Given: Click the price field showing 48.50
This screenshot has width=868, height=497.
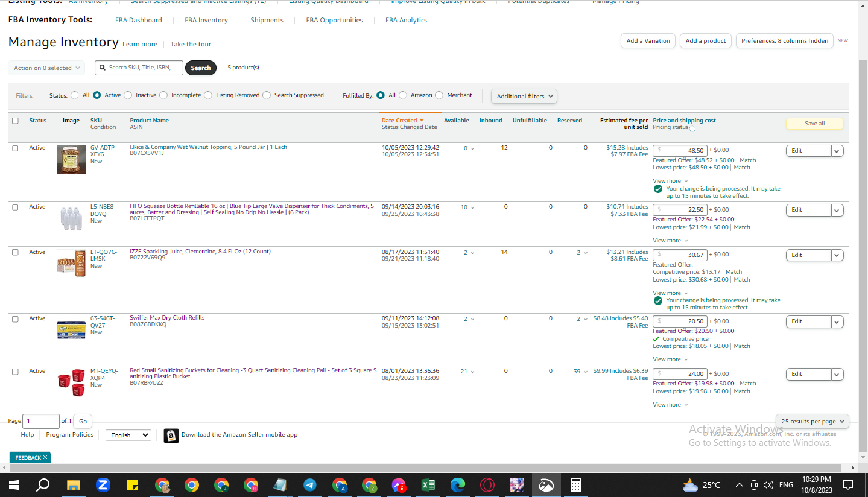Looking at the screenshot, I should click(x=680, y=151).
